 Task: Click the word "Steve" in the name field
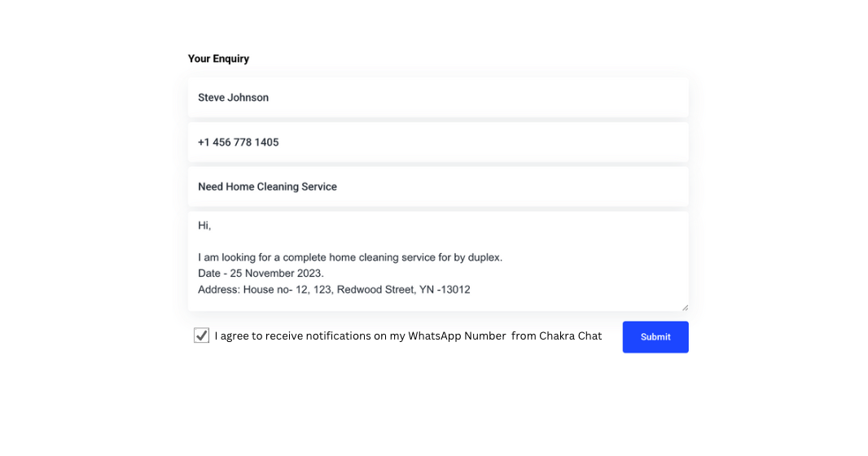(211, 98)
